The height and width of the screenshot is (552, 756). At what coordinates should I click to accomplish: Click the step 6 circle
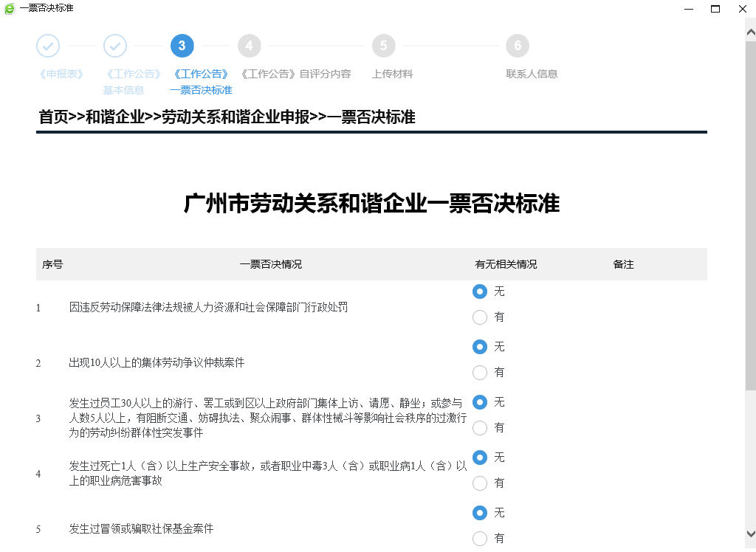point(518,46)
